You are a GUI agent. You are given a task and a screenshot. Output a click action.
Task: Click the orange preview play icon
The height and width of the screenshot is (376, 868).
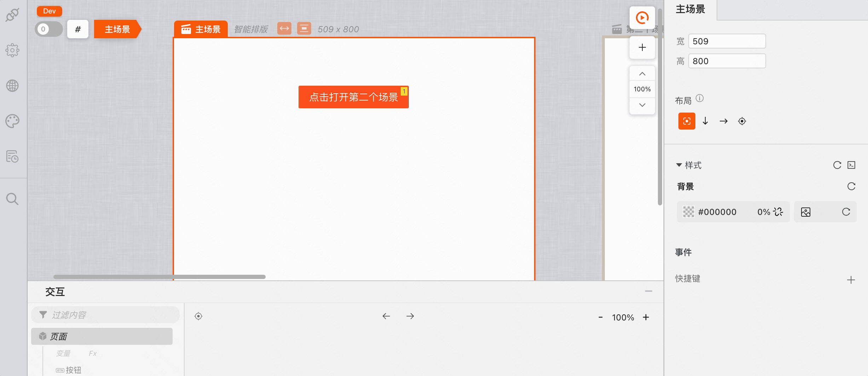[x=642, y=17]
